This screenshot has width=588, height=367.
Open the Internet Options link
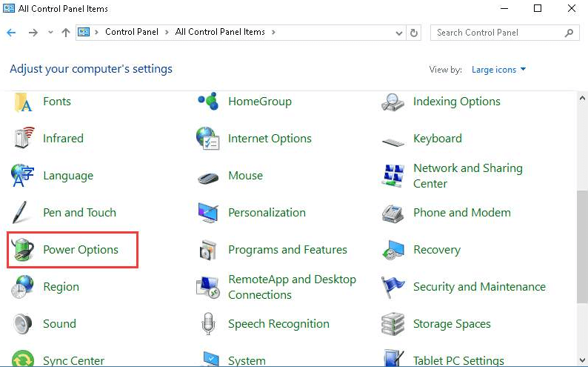click(x=270, y=139)
